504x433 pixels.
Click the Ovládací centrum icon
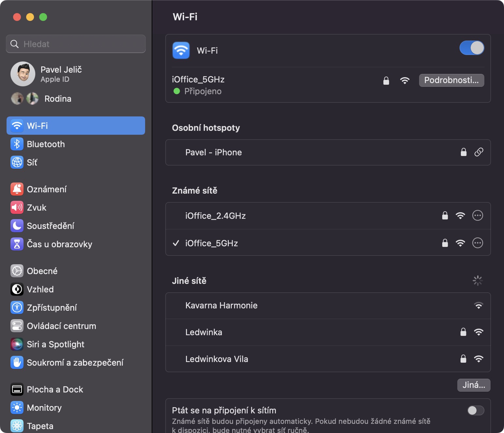17,326
